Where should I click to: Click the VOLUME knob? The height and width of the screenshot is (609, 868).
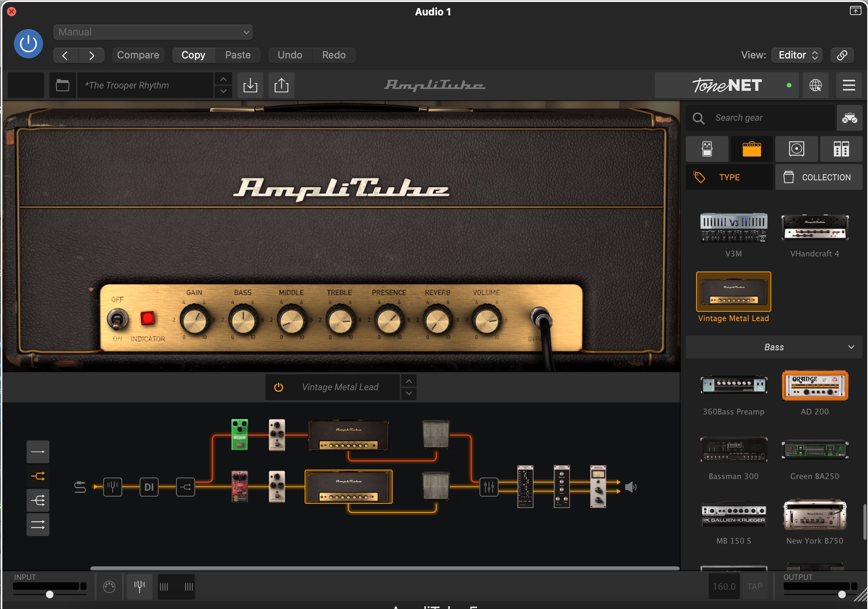486,320
